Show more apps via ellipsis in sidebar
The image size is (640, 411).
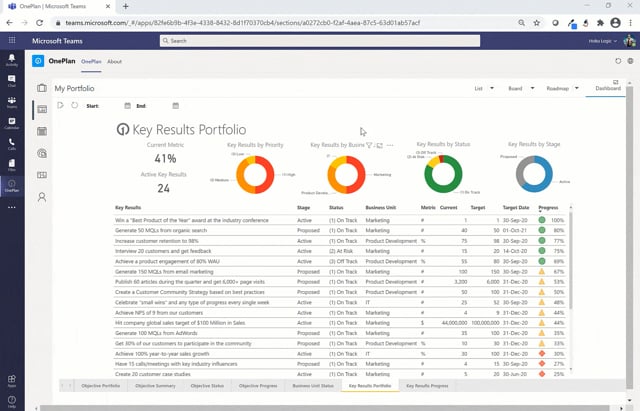pyautogui.click(x=12, y=207)
